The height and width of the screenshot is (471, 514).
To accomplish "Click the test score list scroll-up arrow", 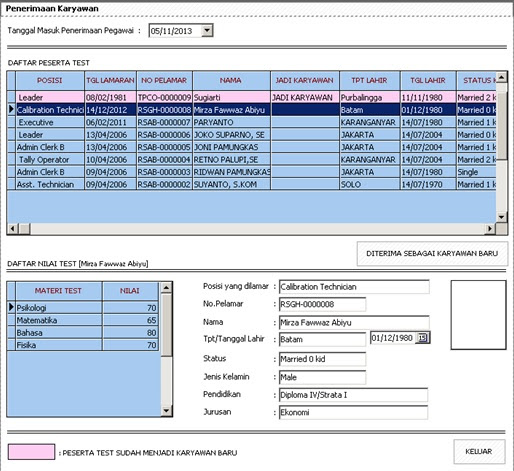I will coord(166,287).
